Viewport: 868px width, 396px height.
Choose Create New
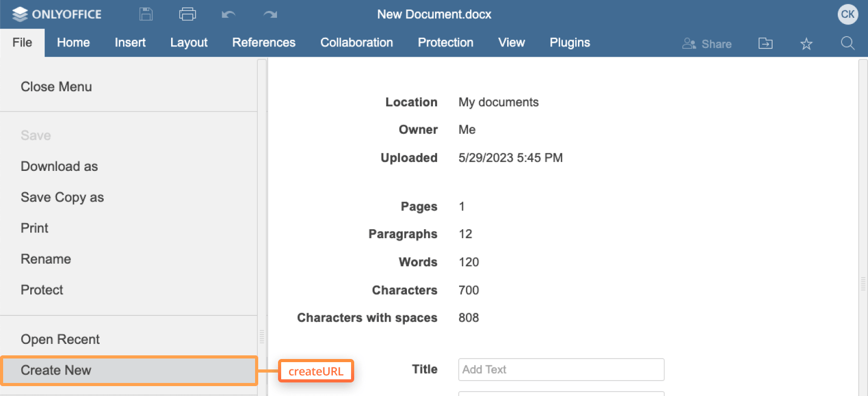click(x=128, y=370)
